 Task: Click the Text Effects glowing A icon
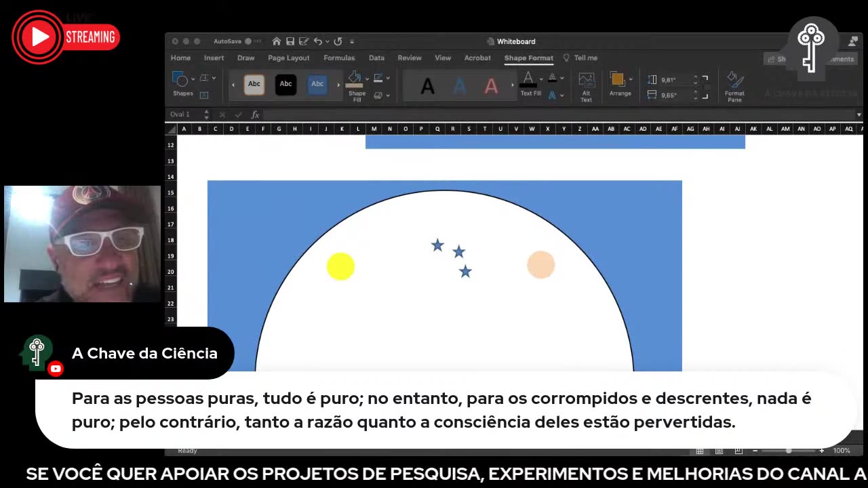pyautogui.click(x=552, y=96)
